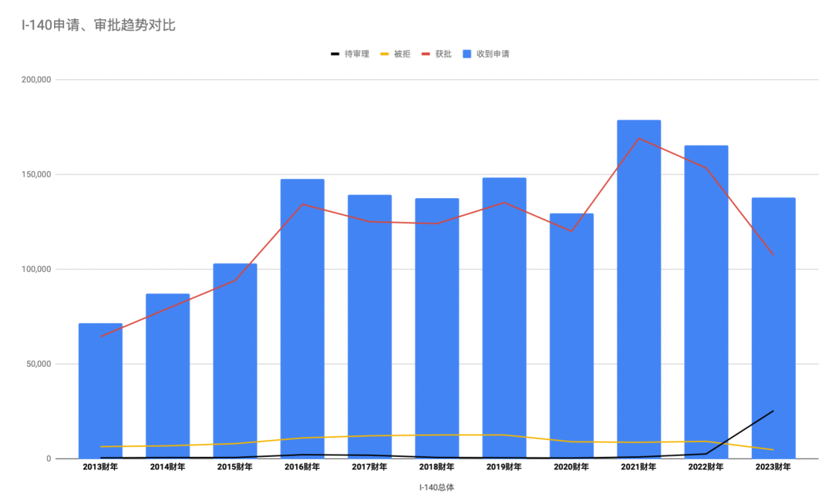This screenshot has width=833, height=504.
Task: Click the 2015财年 axis label
Action: click(234, 467)
